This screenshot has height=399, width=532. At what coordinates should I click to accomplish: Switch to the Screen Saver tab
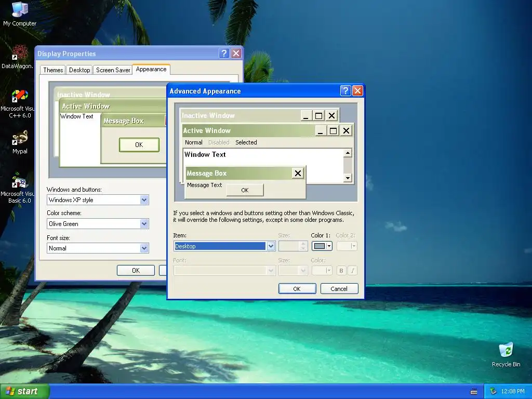113,70
